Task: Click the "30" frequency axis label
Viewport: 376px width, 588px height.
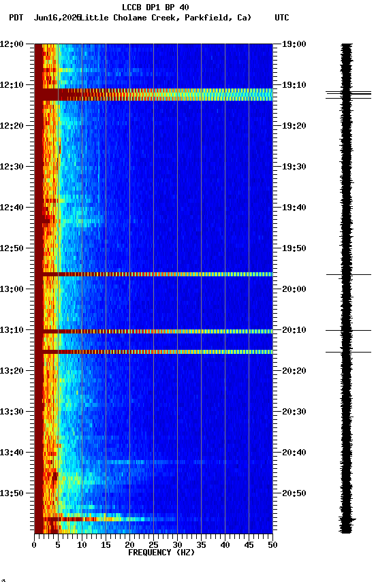Action: point(177,545)
